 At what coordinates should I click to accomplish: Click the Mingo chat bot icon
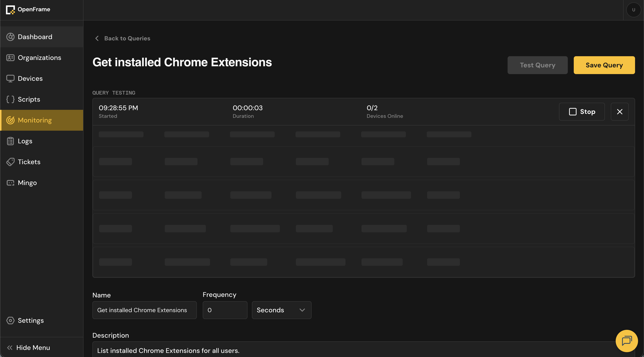point(10,183)
